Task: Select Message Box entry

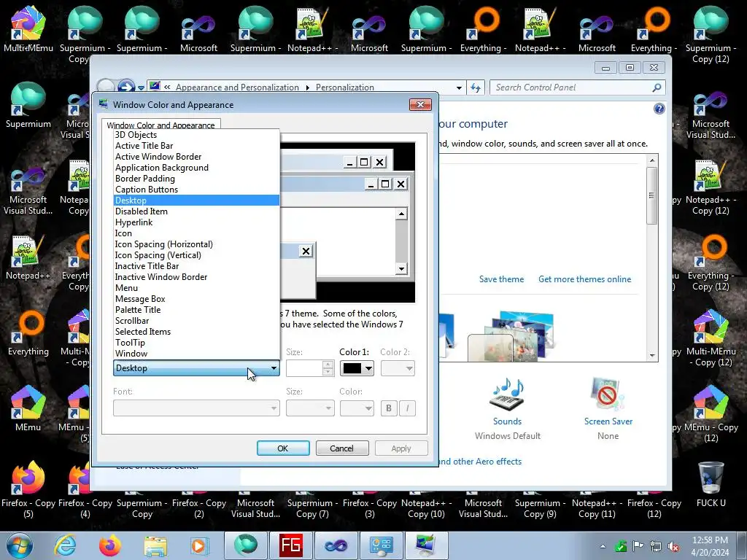Action: 196,299
